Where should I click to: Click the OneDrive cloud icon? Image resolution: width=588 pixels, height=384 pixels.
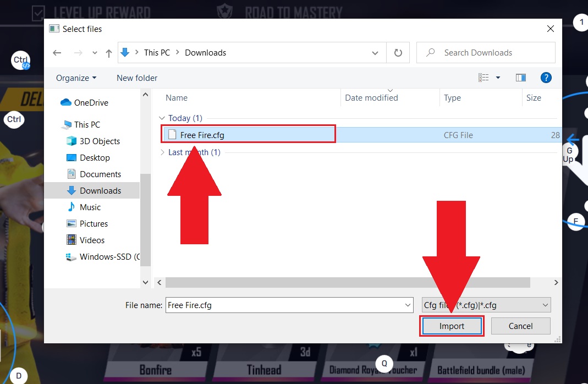[x=66, y=102]
